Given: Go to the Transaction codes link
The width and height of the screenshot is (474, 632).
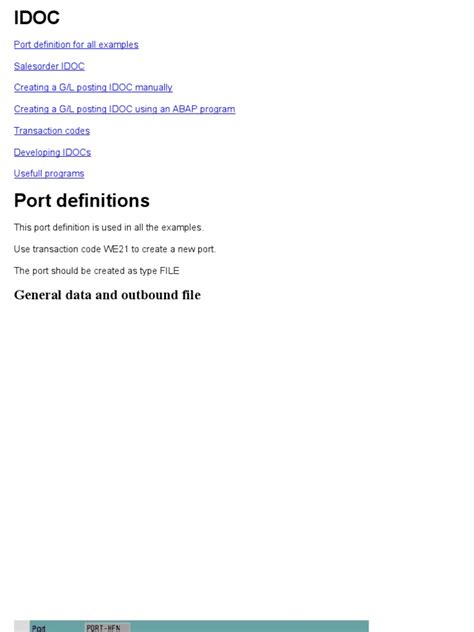Looking at the screenshot, I should (x=52, y=131).
